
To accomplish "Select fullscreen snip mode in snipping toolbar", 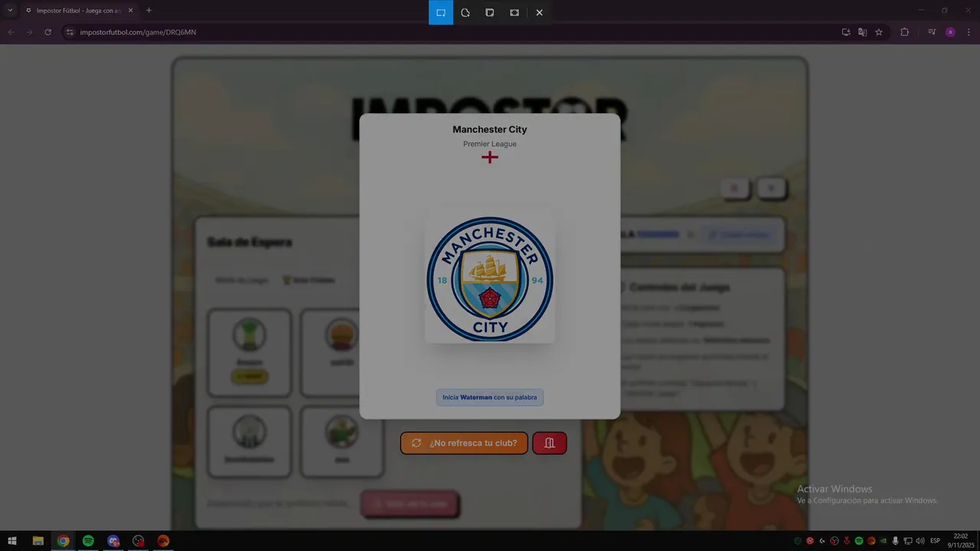I will (514, 12).
